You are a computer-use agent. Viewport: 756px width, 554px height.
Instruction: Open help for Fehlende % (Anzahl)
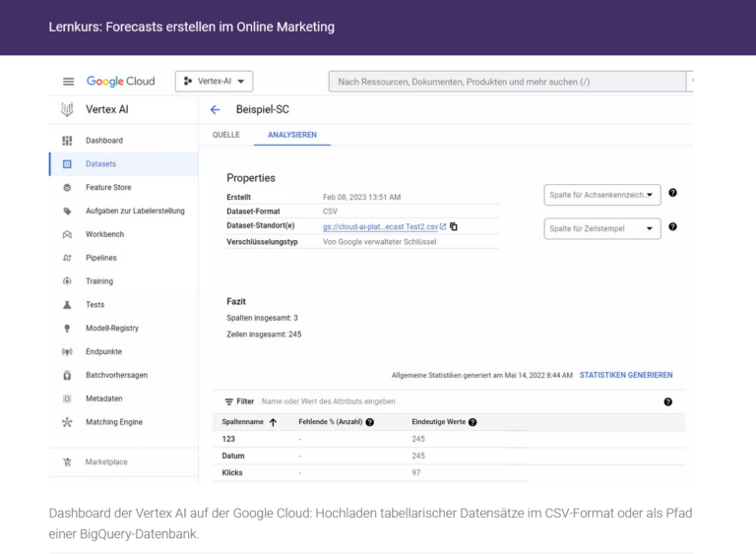370,422
